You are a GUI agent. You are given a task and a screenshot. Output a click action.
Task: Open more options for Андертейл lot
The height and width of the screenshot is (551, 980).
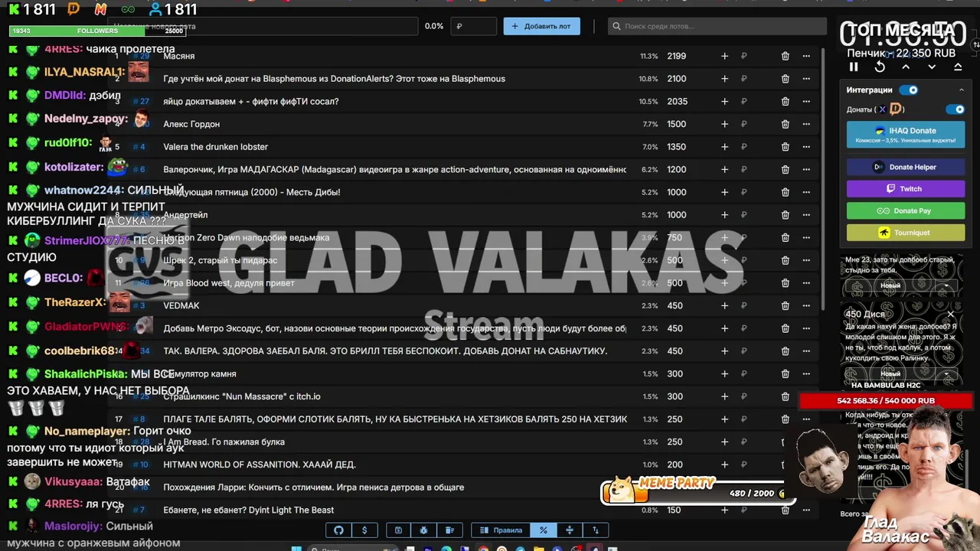tap(806, 215)
